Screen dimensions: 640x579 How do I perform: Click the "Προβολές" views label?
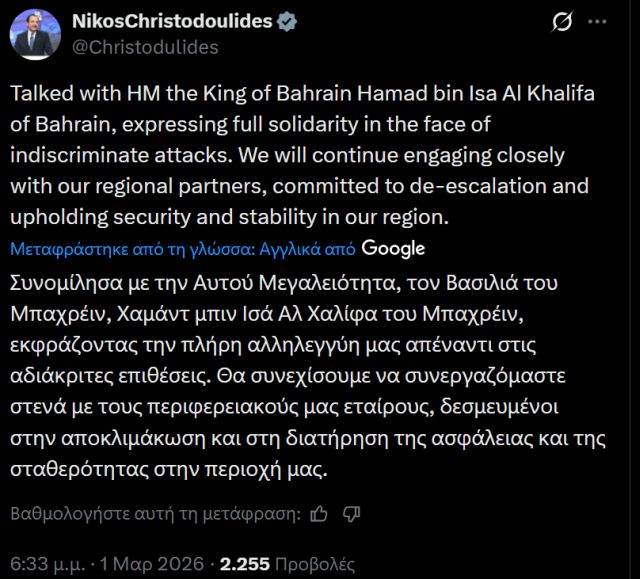click(318, 563)
